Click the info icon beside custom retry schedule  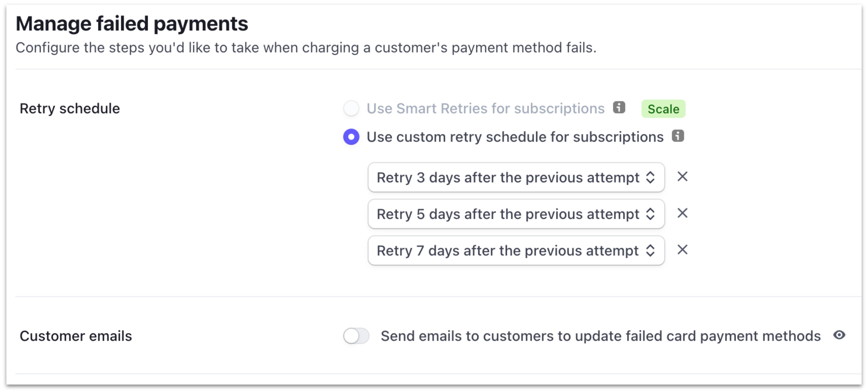678,136
